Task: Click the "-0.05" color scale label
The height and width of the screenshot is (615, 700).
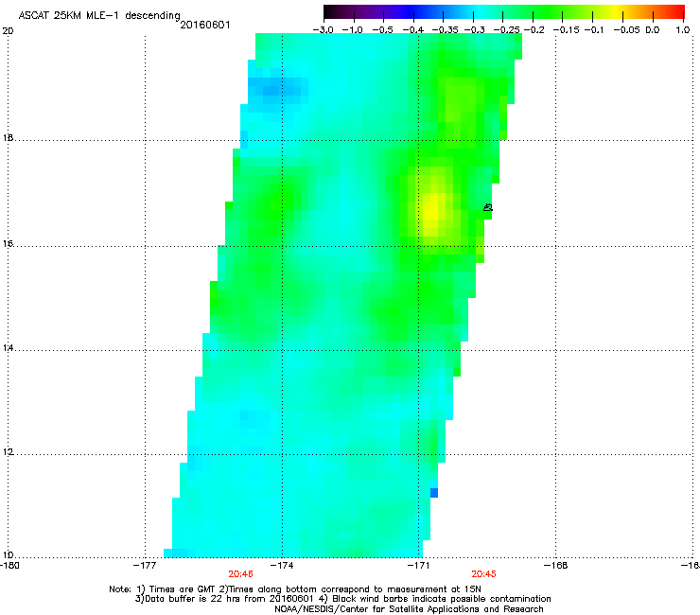Action: coord(627,30)
